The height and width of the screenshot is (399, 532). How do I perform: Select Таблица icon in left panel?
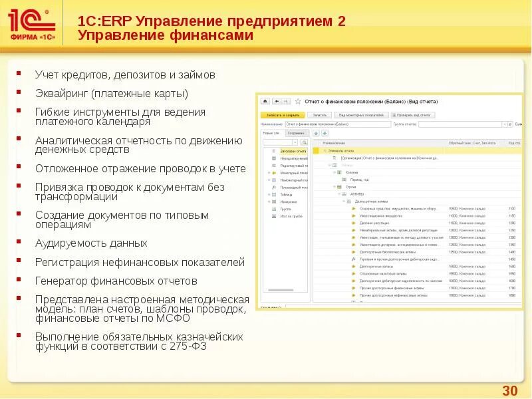tap(274, 195)
